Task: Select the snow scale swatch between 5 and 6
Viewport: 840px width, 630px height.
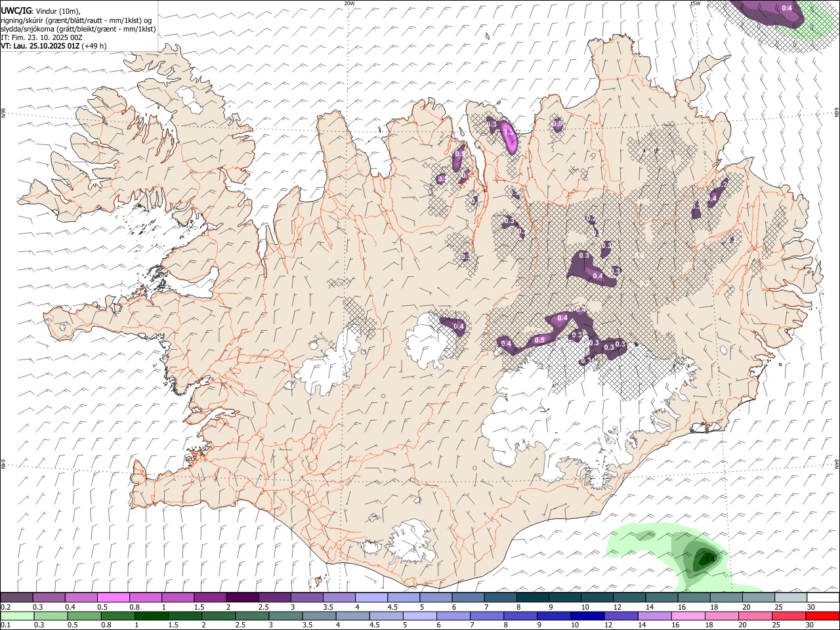Action: (x=436, y=597)
